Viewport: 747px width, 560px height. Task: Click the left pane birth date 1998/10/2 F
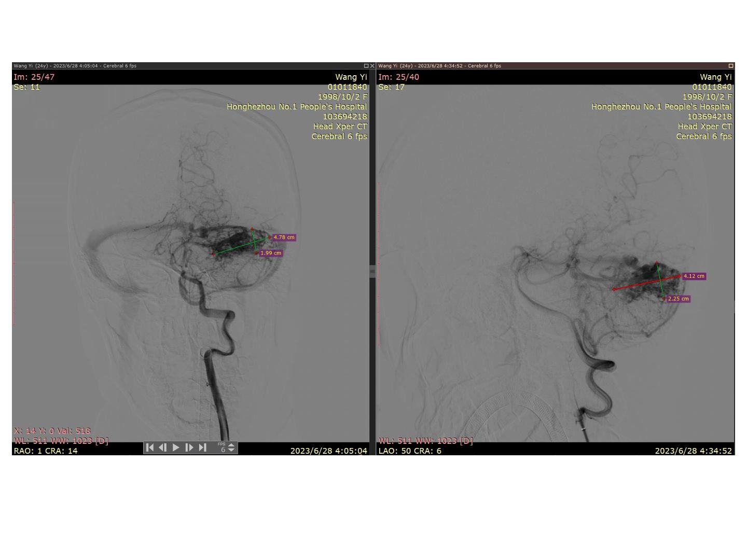[343, 96]
